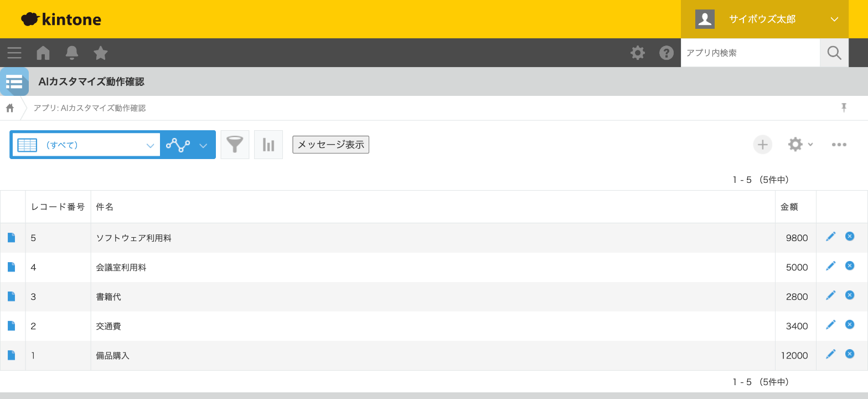Open notifications bell icon

tap(72, 53)
